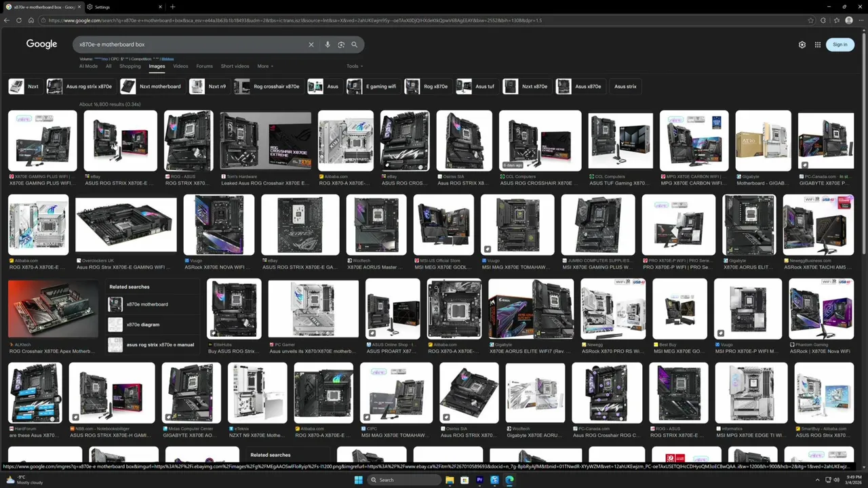868x488 pixels.
Task: Open related search x870e motherboard
Action: pyautogui.click(x=152, y=304)
